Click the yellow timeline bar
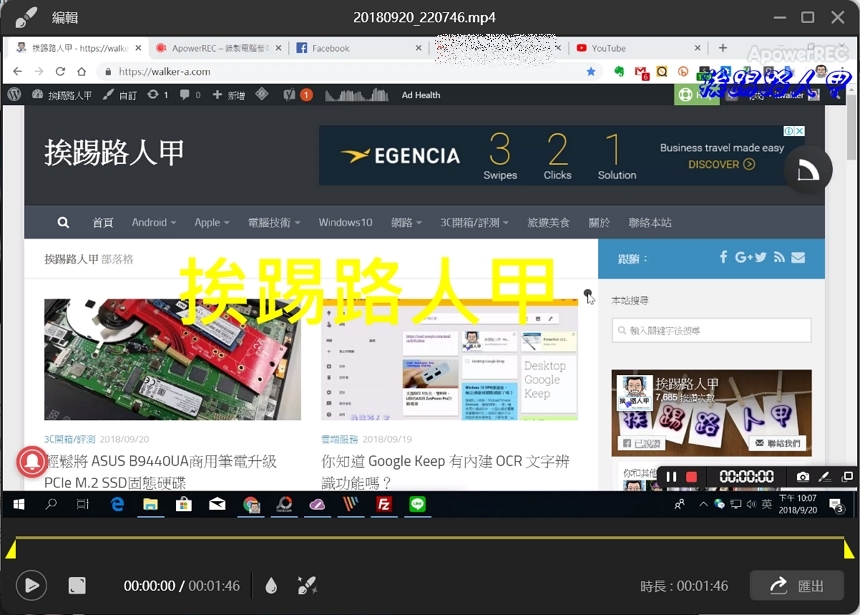Viewport: 860px width, 615px height. coord(429,537)
